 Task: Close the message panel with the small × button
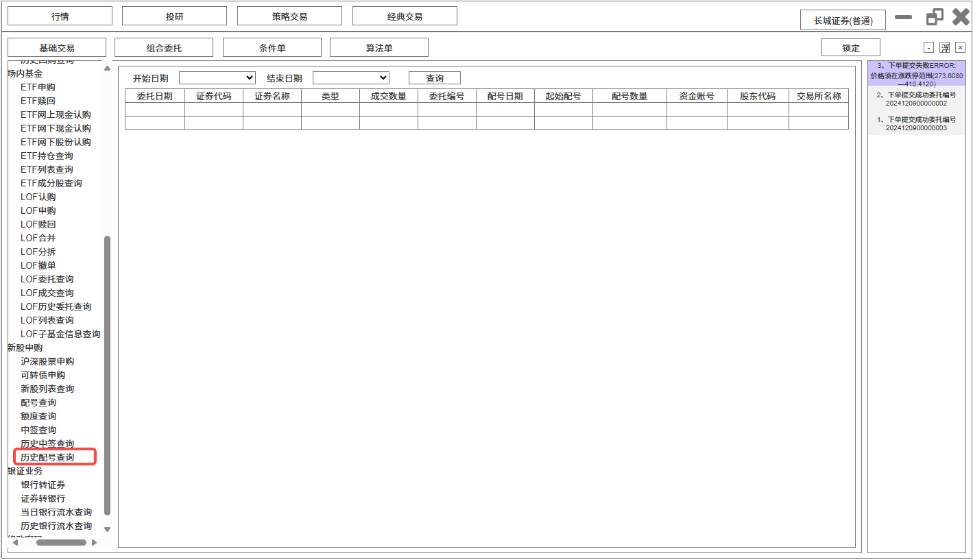[x=960, y=47]
